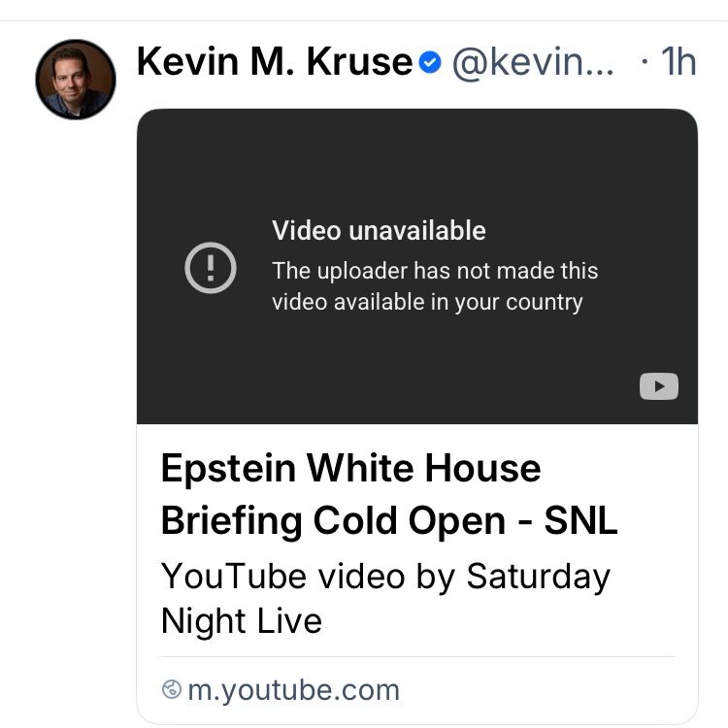Click "YouTube video by Saturday" description
Image resolution: width=728 pixels, height=728 pixels.
click(x=385, y=577)
